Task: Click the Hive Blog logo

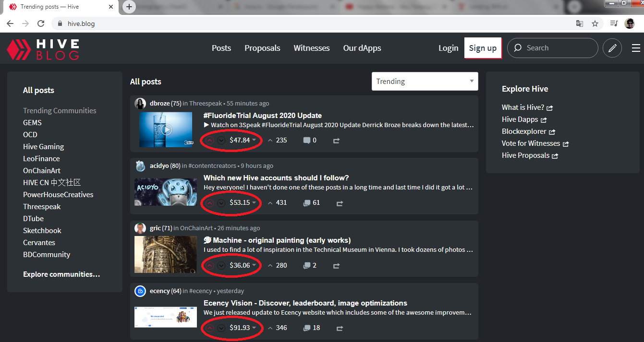Action: click(43, 49)
